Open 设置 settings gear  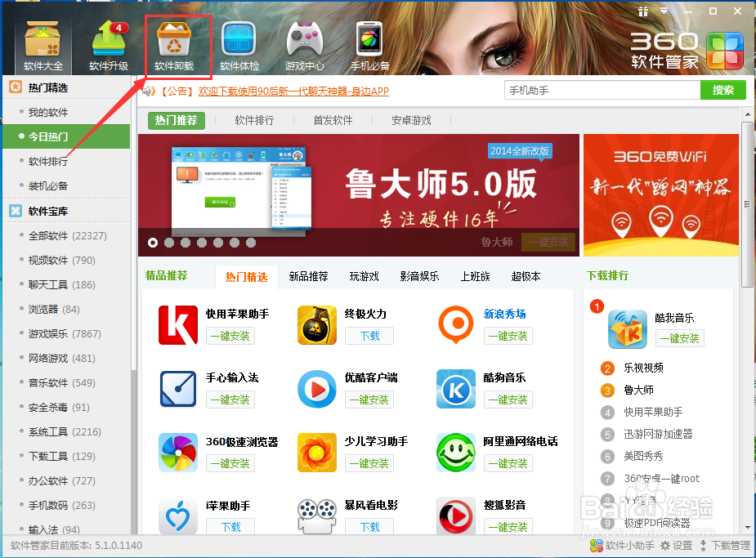pyautogui.click(x=677, y=546)
